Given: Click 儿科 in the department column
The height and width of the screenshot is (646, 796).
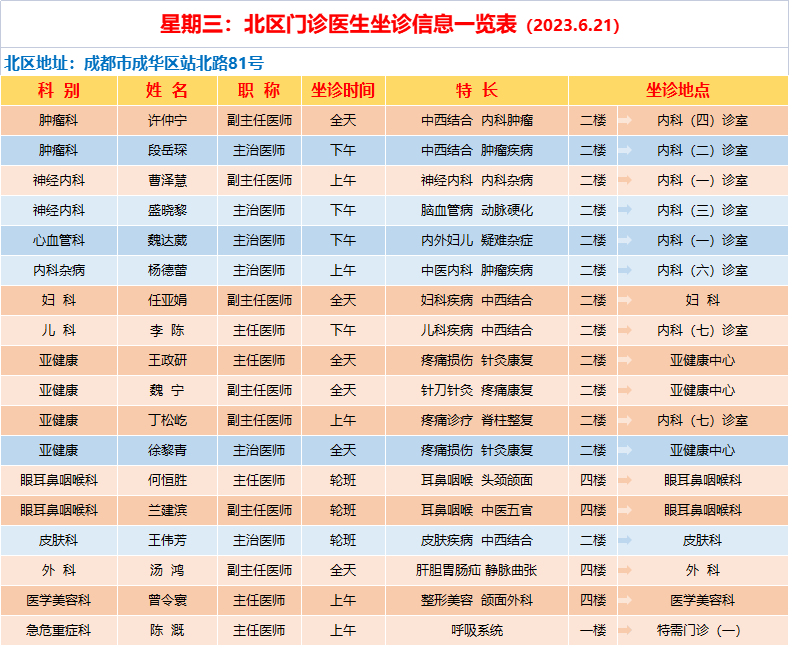Looking at the screenshot, I should click(x=59, y=330).
